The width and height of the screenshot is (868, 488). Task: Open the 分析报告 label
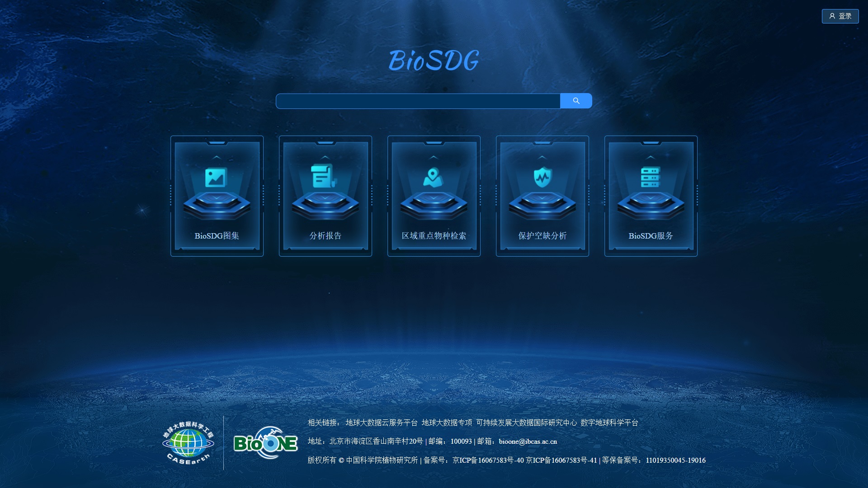click(x=325, y=236)
